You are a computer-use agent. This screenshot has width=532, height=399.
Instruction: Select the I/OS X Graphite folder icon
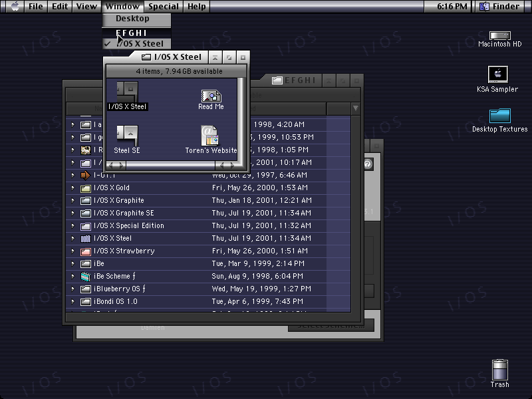coord(86,201)
